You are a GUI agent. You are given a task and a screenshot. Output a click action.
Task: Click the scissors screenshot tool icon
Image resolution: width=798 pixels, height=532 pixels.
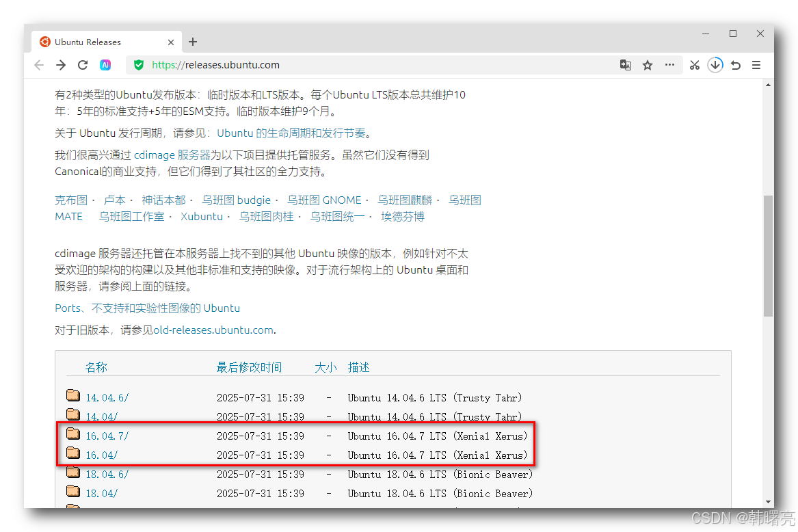pyautogui.click(x=695, y=65)
